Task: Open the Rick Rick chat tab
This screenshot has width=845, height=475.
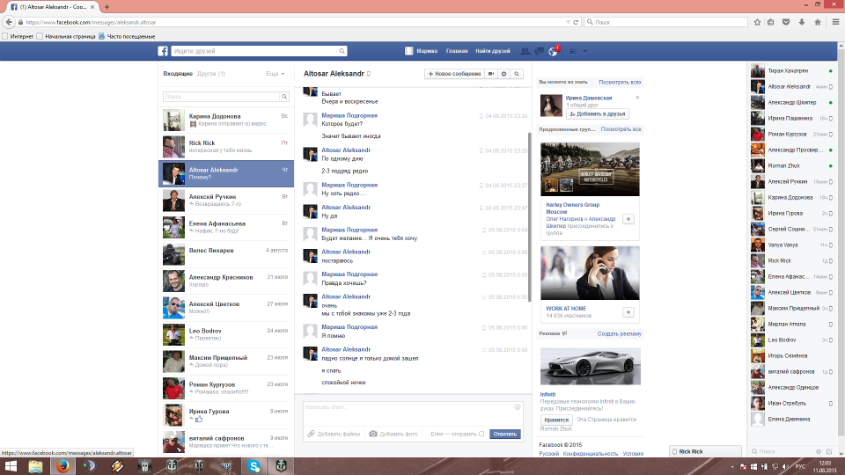Action: pyautogui.click(x=705, y=451)
